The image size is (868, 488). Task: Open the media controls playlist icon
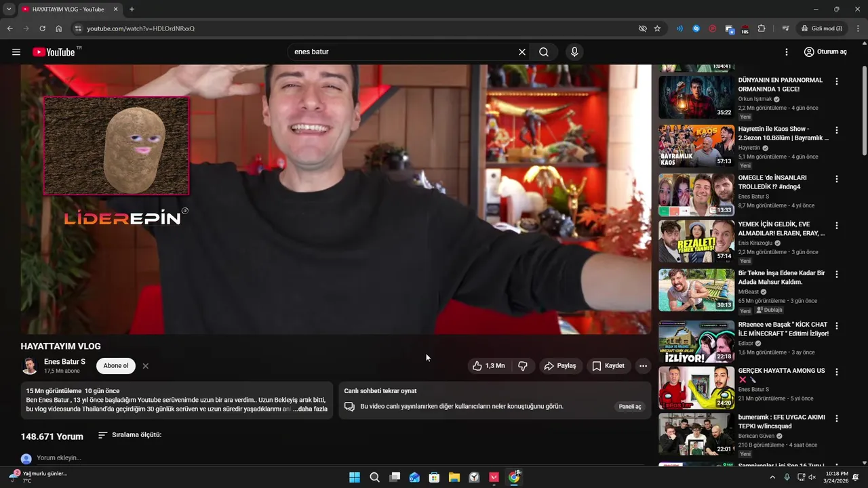point(785,28)
